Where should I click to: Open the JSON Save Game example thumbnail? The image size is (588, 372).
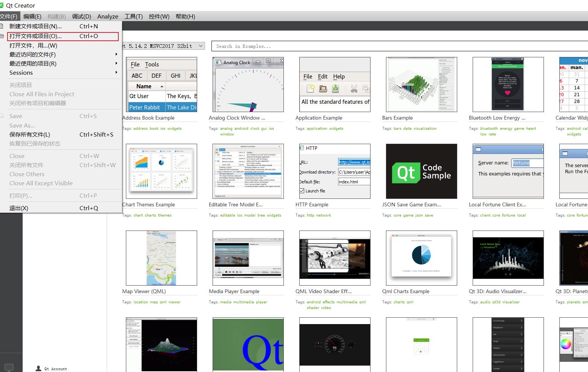(421, 171)
